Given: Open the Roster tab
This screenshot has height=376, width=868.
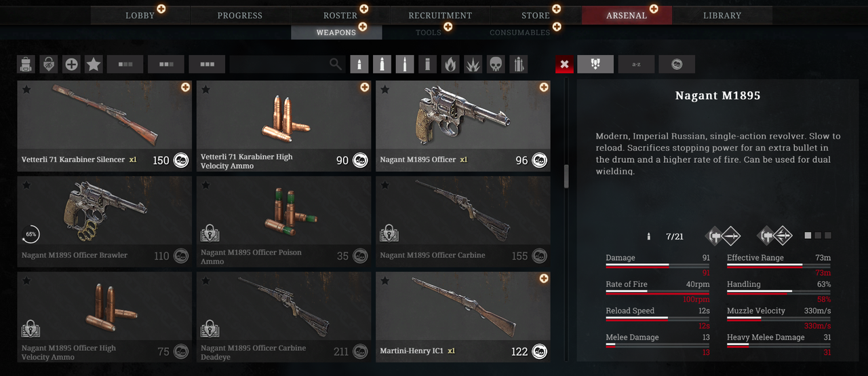Looking at the screenshot, I should [x=340, y=15].
